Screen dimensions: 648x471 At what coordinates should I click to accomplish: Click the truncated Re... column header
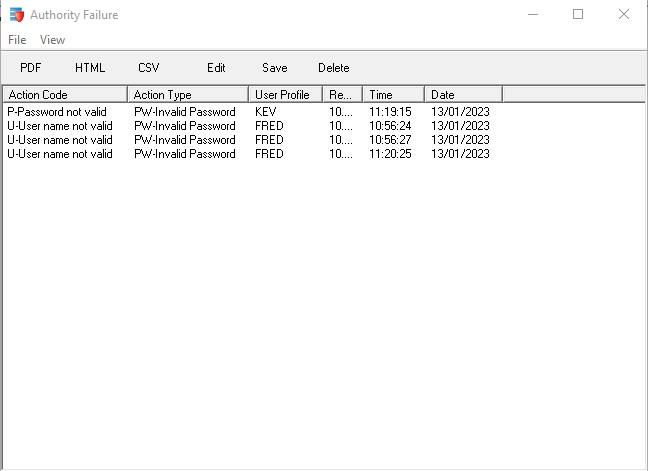(343, 95)
